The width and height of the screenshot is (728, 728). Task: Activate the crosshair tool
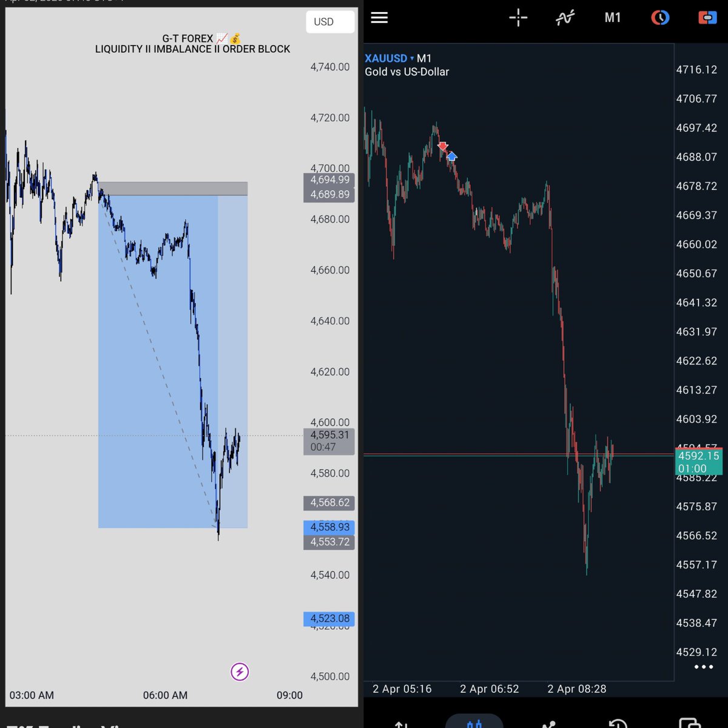(518, 18)
